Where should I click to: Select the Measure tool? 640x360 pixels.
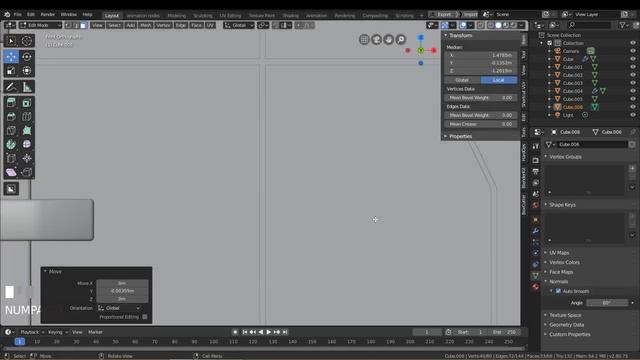click(x=27, y=87)
